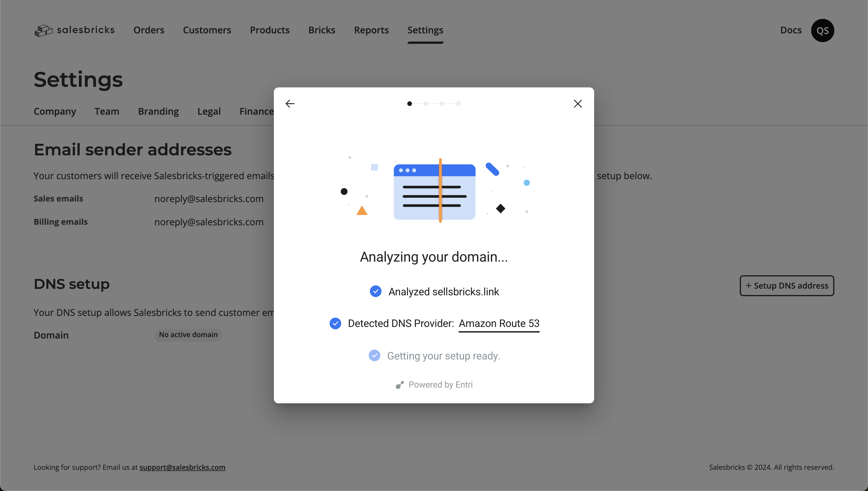Select the Branding settings tab
The height and width of the screenshot is (491, 868).
[158, 111]
